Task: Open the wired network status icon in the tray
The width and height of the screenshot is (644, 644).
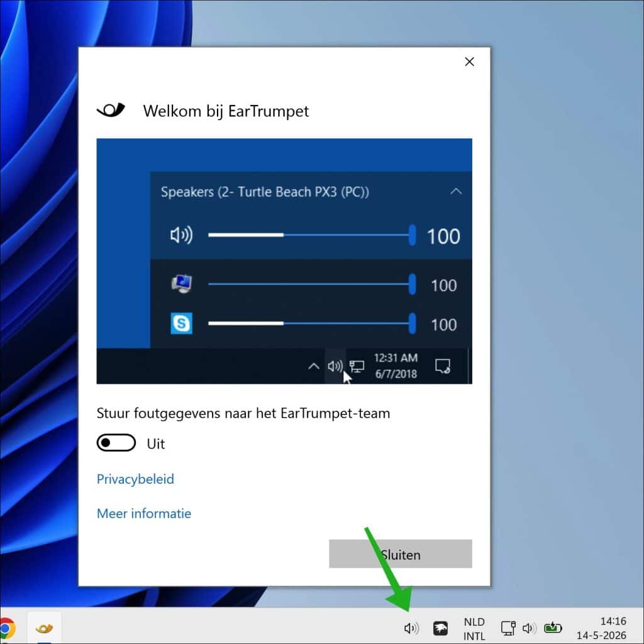Action: [508, 628]
